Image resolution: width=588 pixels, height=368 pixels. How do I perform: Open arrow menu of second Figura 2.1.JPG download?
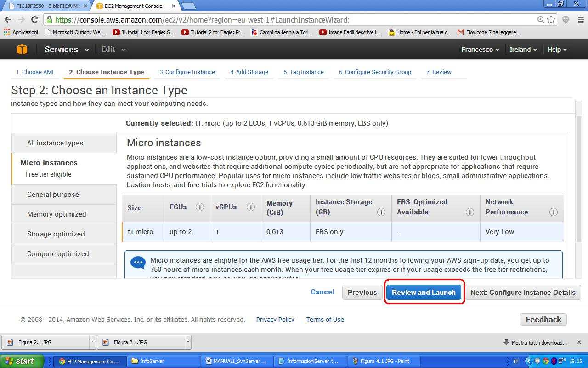point(188,342)
